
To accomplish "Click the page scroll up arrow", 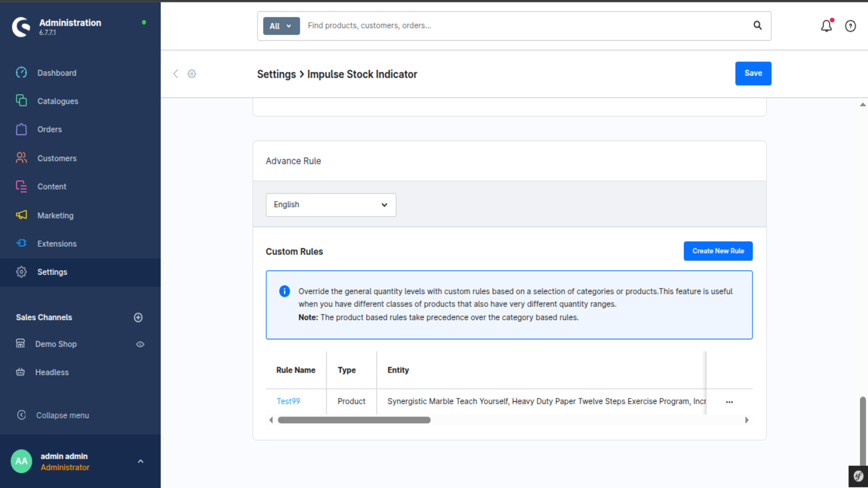I will (863, 104).
